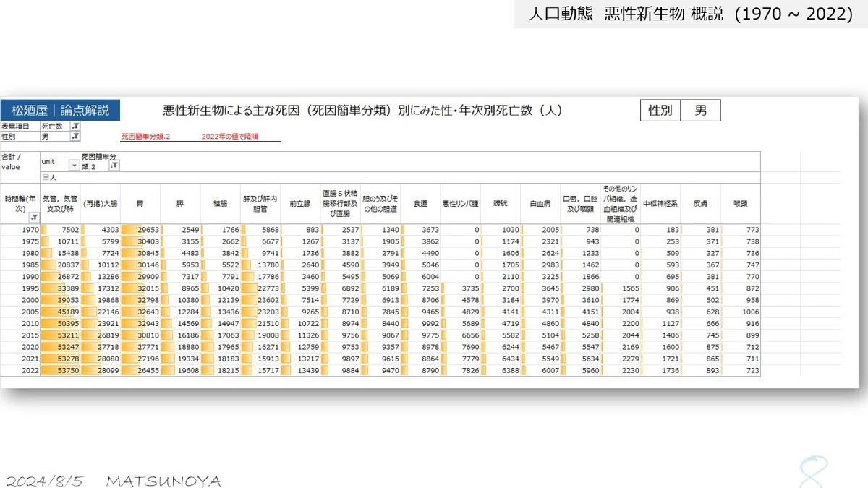The image size is (868, 488).
Task: Click 膵 value 19608 in 2022 row
Action: click(x=187, y=370)
